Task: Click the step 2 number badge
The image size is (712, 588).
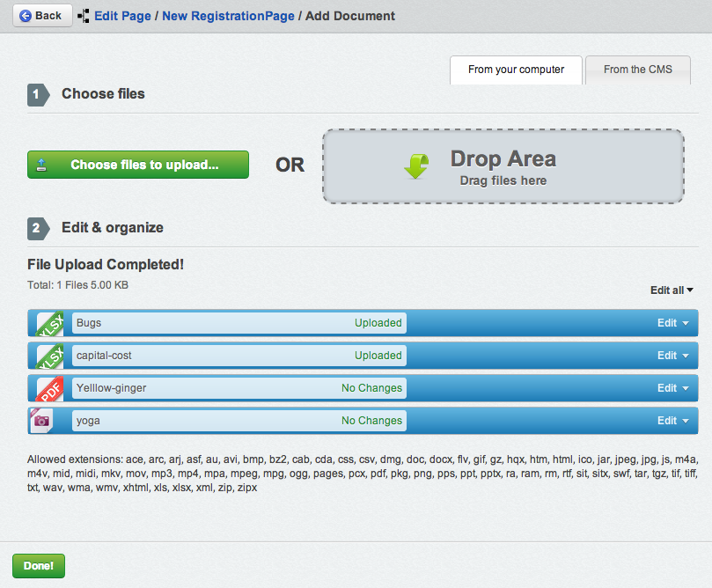Action: (x=37, y=228)
